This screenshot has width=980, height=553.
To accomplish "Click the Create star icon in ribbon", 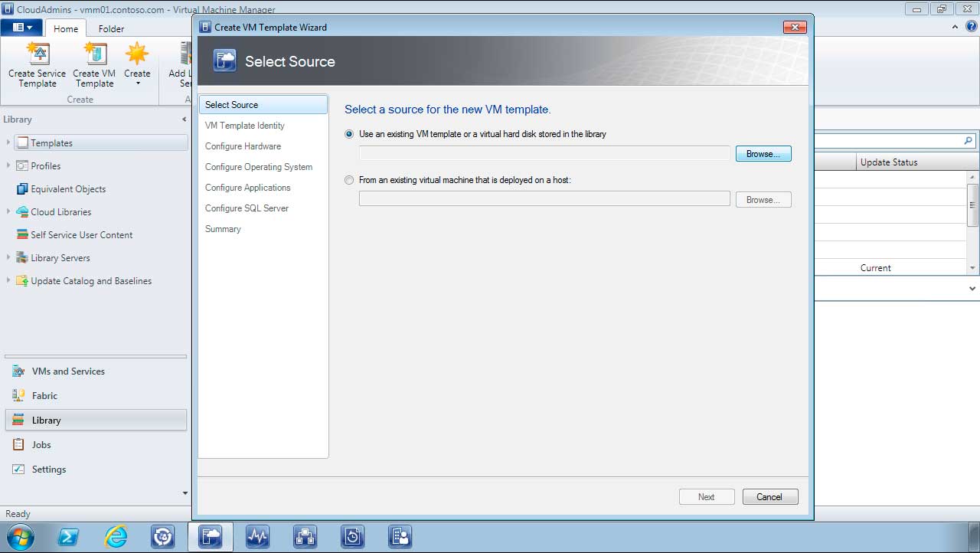I will [x=137, y=54].
